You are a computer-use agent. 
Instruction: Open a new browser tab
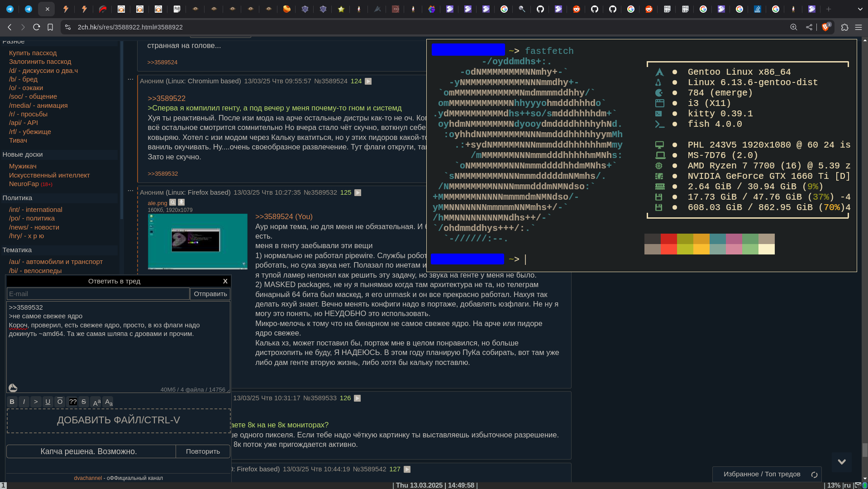[829, 9]
